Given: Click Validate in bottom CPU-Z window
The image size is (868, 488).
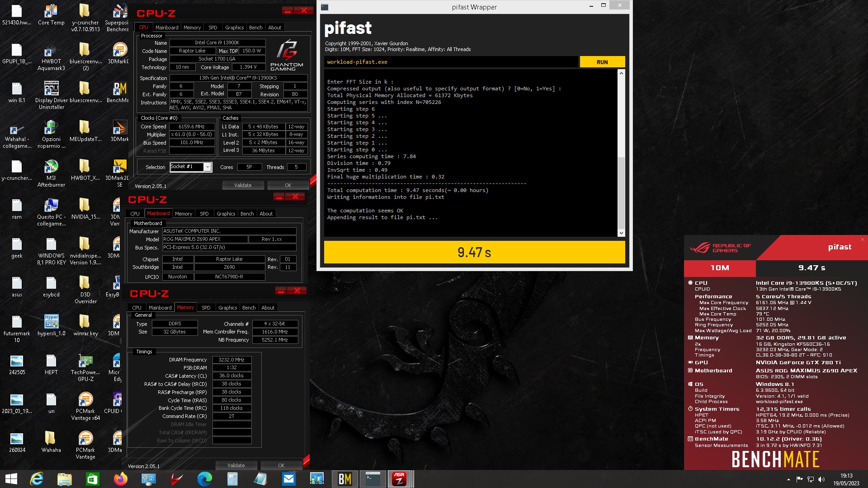Looking at the screenshot, I should tap(236, 465).
